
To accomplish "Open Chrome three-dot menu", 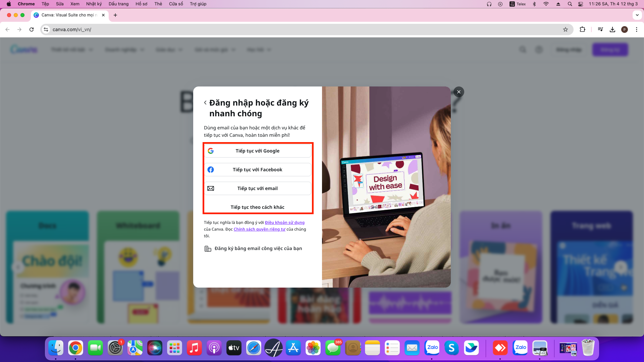I will (637, 29).
